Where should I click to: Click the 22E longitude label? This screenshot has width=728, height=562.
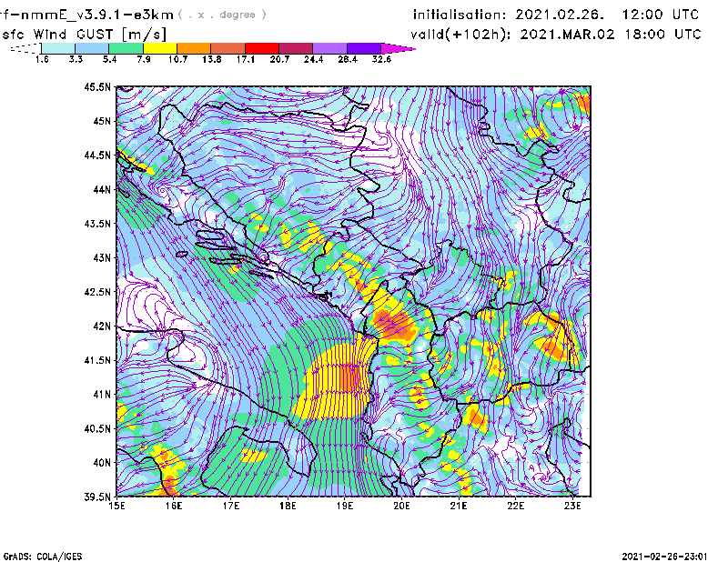coord(516,506)
